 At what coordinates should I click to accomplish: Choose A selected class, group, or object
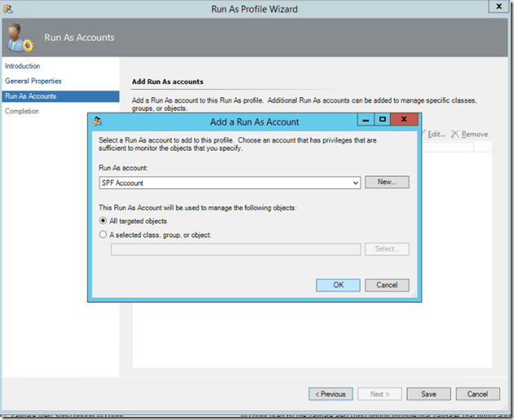point(103,235)
